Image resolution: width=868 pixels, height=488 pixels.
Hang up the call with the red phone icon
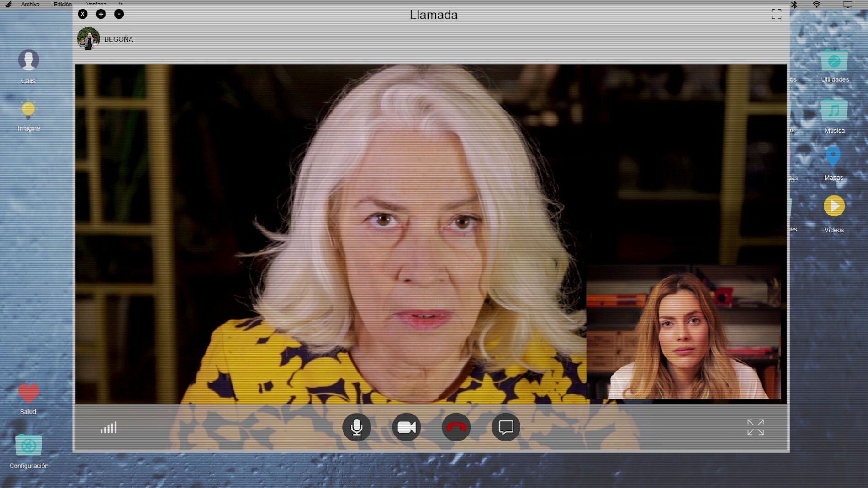point(456,427)
